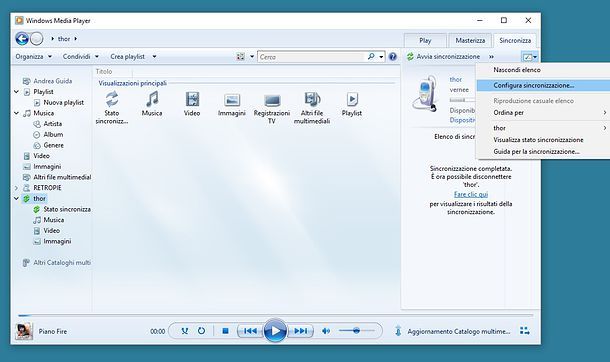Switch to Now Playing mode icon
610x362 pixels.
524,331
